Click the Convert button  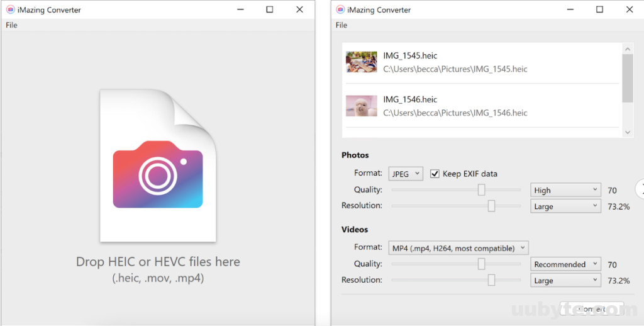pos(592,309)
